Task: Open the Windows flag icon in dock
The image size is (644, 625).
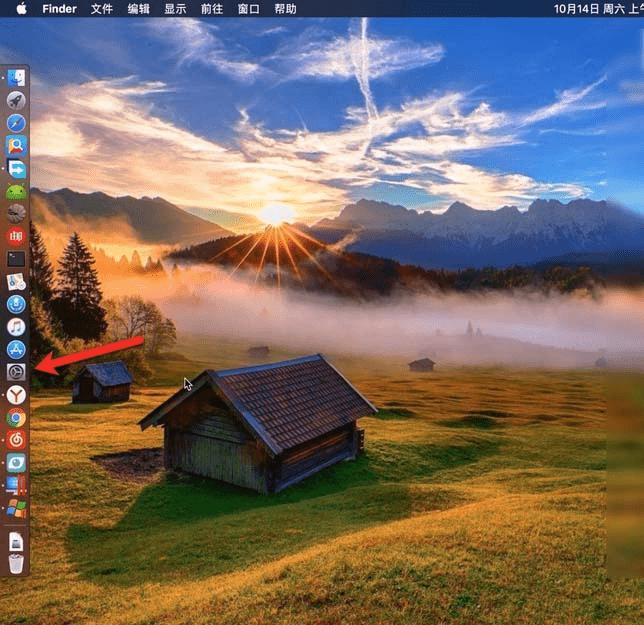Action: [x=16, y=508]
